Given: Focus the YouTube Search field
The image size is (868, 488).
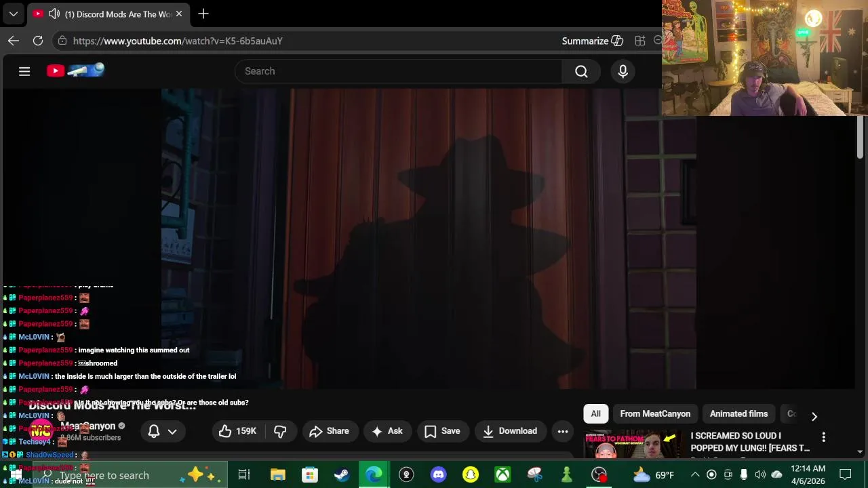Looking at the screenshot, I should [399, 71].
